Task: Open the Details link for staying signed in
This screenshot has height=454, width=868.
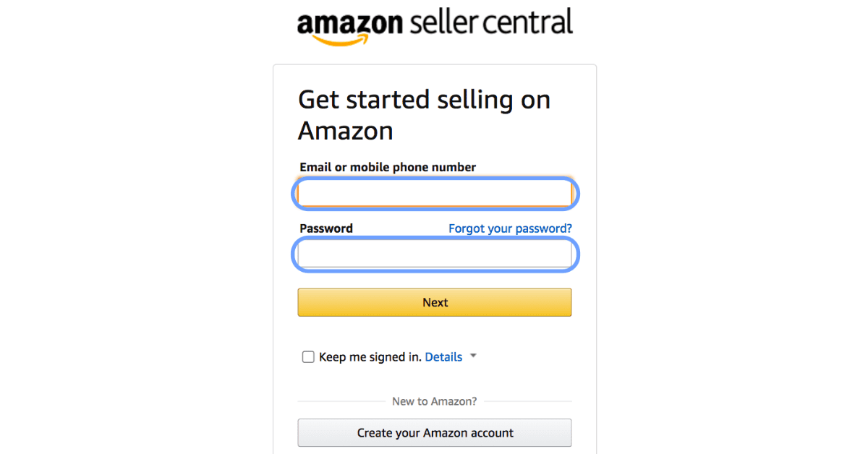Action: (443, 357)
